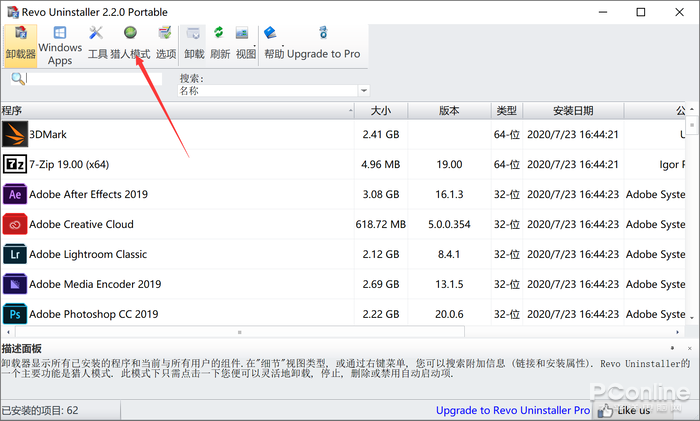The image size is (700, 421).
Task: Click the 4.96 MB size cell
Action: (x=381, y=164)
